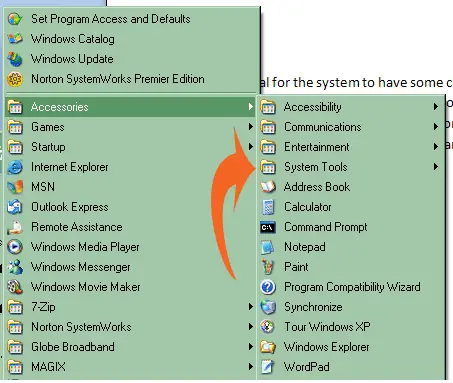Image resolution: width=453 pixels, height=383 pixels.
Task: Expand the Globe Broadband submenu arrow
Action: tap(251, 347)
